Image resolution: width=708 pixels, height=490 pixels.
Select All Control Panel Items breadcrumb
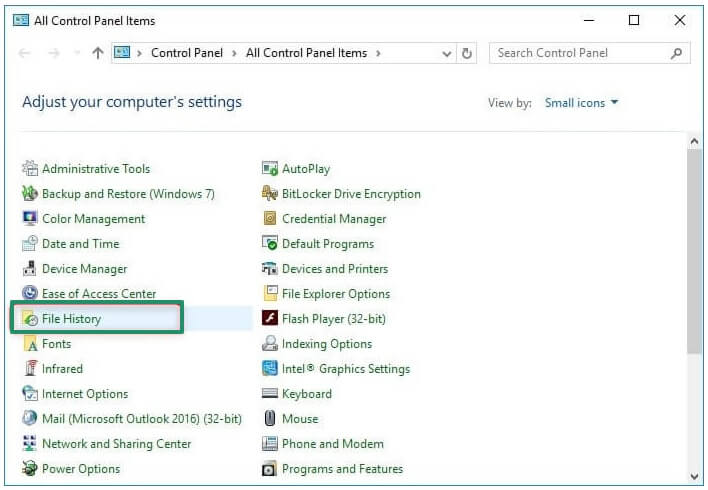[x=306, y=54]
